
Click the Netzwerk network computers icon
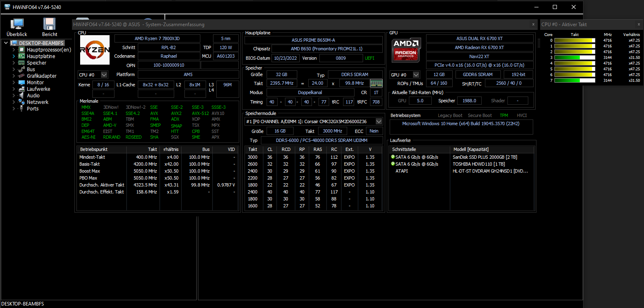point(22,102)
